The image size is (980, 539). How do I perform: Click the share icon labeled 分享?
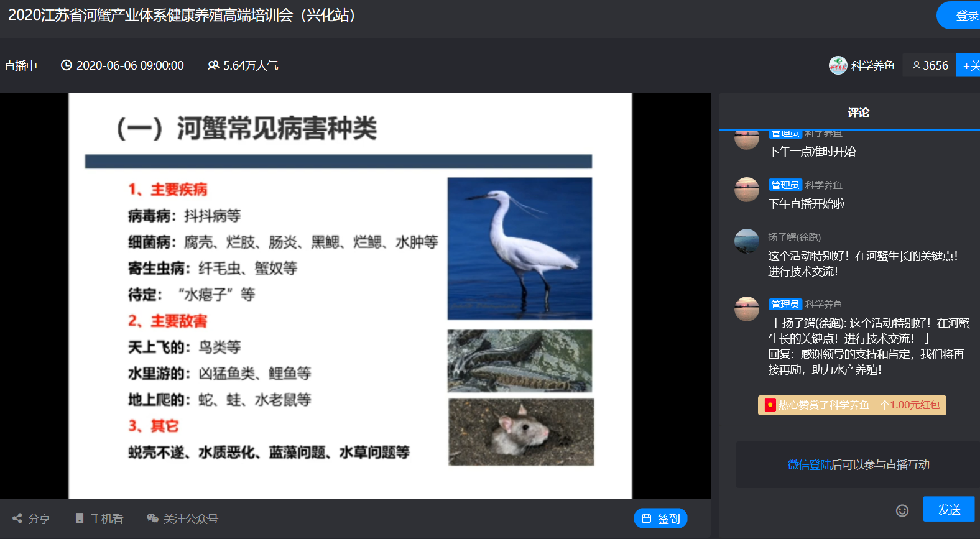(17, 518)
